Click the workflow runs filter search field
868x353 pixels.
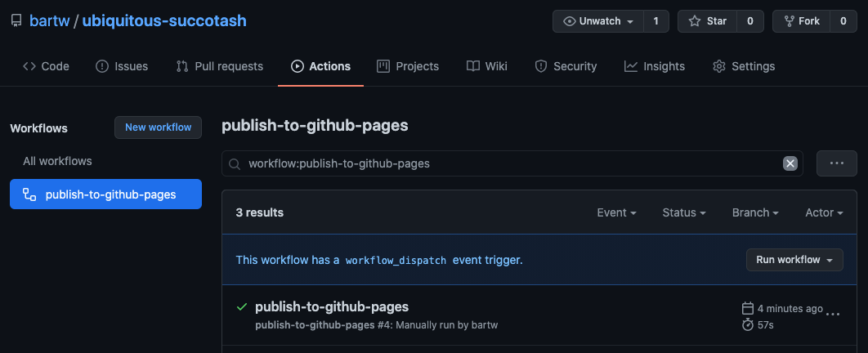[512, 163]
